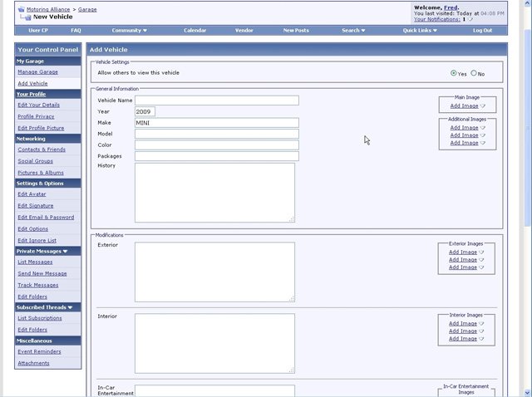Click the arrow icon next to Main Image Add Image

pos(482,106)
